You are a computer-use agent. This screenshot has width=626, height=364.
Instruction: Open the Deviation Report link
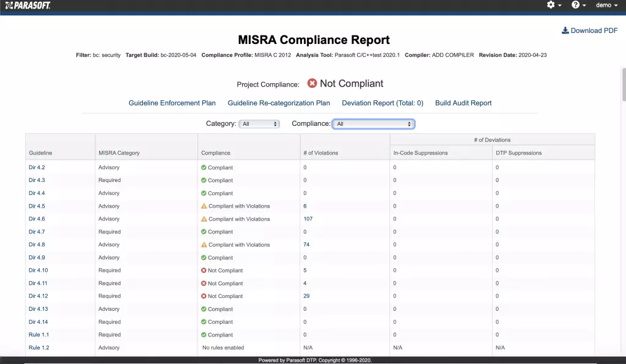(382, 103)
